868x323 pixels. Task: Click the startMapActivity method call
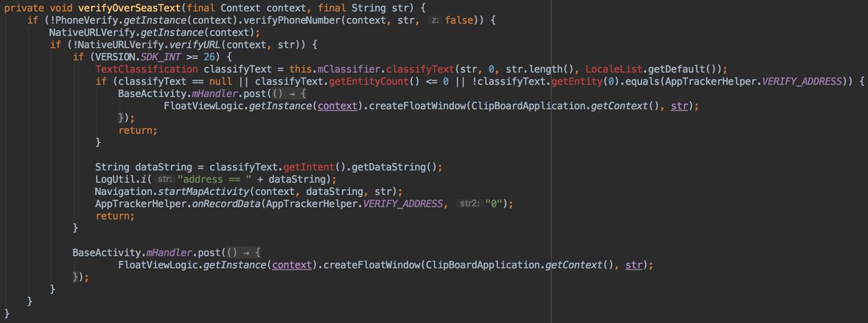pos(203,192)
